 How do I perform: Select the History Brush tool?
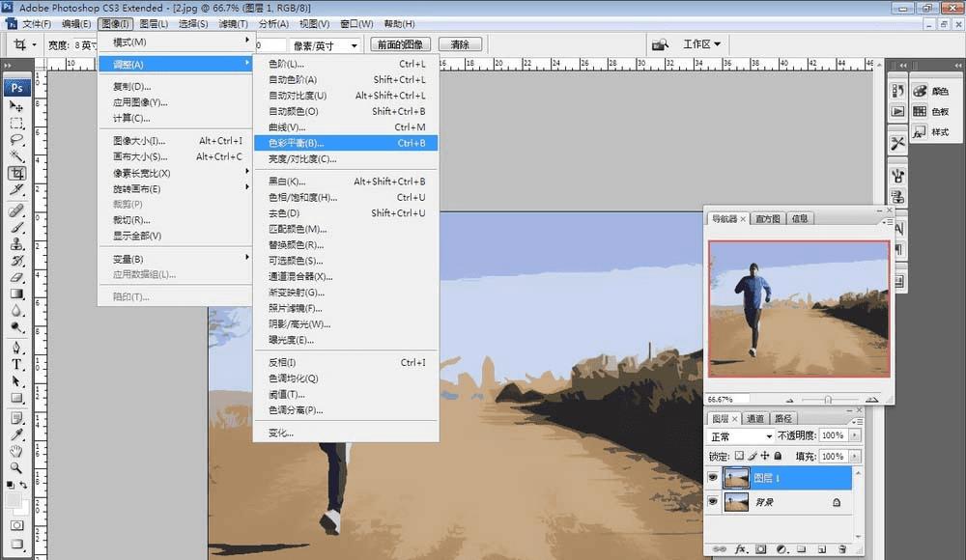[x=16, y=261]
